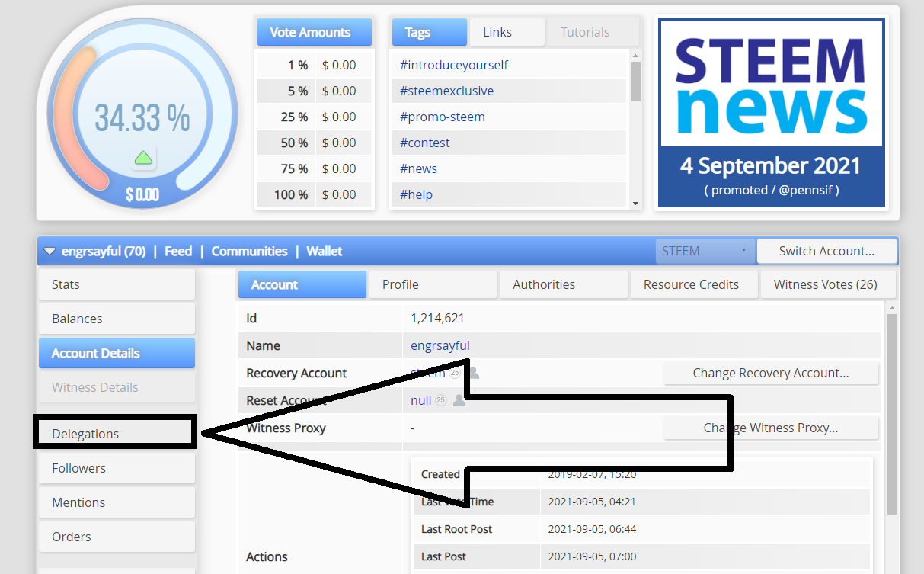This screenshot has width=924, height=574.
Task: Click the Last Root Post date value
Action: click(x=592, y=529)
